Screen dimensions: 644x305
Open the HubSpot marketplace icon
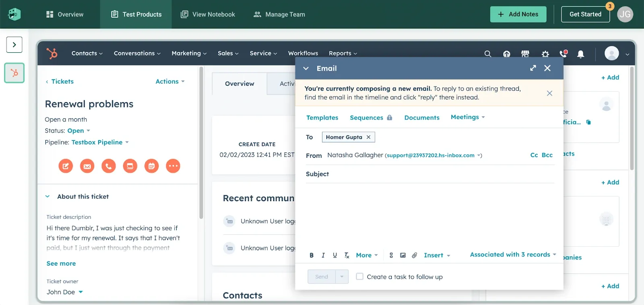tap(525, 54)
